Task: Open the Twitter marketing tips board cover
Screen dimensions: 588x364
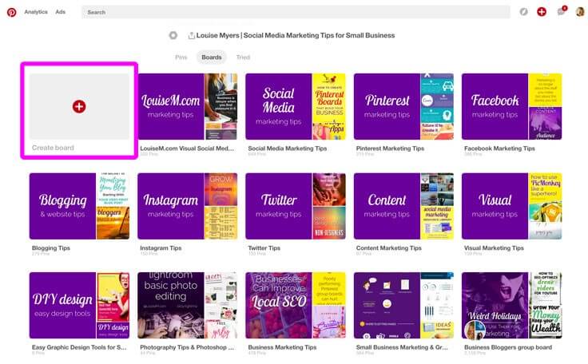Action: [x=278, y=206]
